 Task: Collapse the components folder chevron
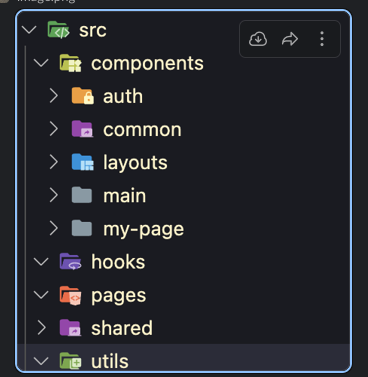41,63
